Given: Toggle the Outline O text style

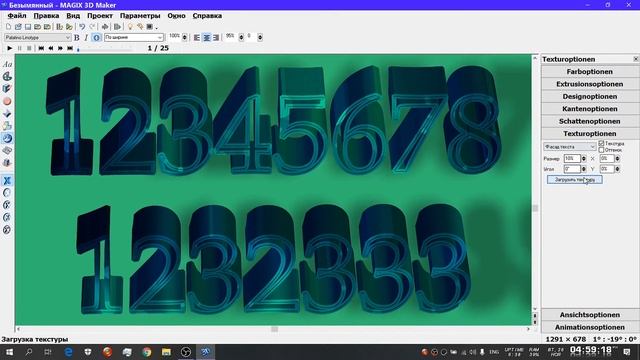Looking at the screenshot, I should pyautogui.click(x=96, y=38).
